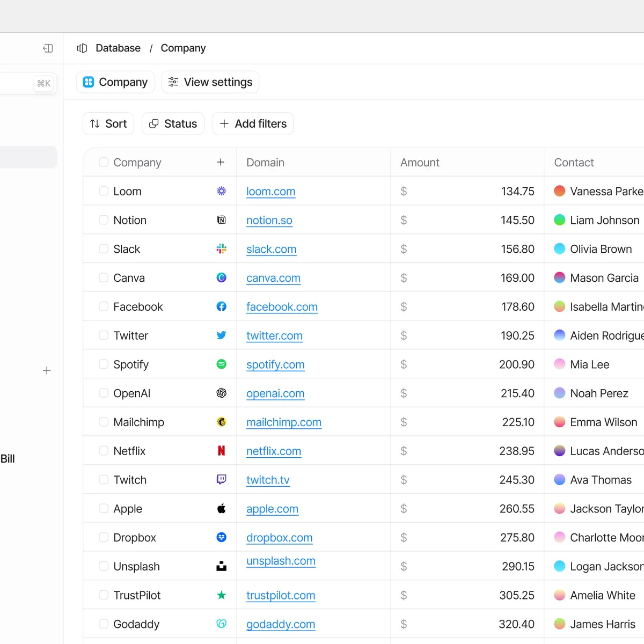Open View settings

point(210,82)
